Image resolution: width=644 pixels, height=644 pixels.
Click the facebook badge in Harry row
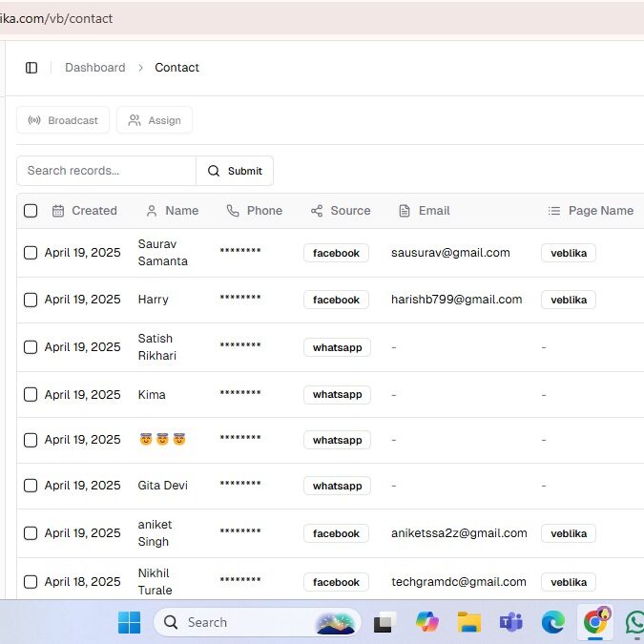pyautogui.click(x=336, y=300)
